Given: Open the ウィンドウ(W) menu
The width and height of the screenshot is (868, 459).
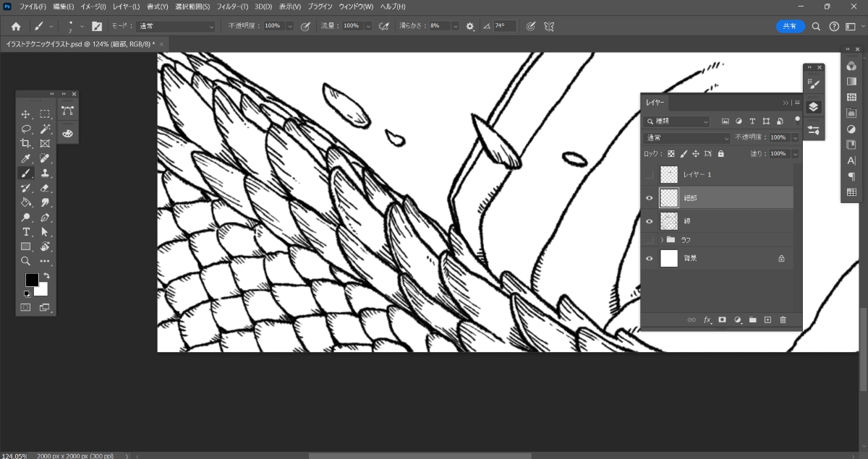Looking at the screenshot, I should (x=356, y=7).
